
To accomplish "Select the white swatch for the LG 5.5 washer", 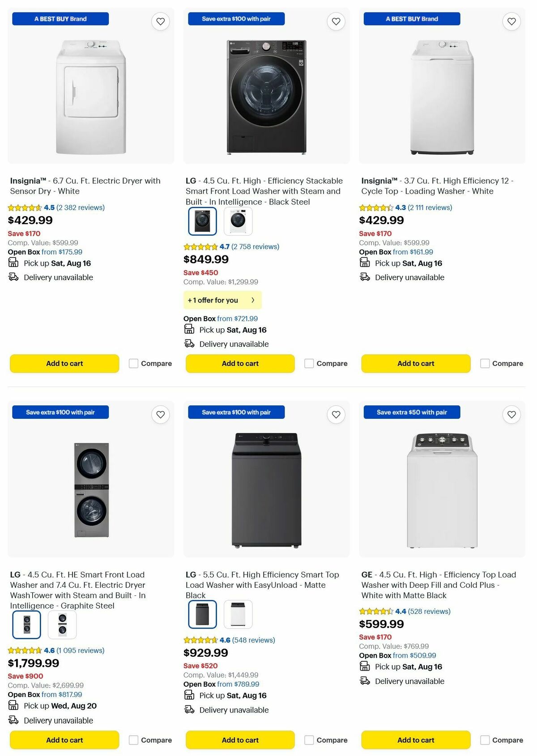I will pos(239,615).
